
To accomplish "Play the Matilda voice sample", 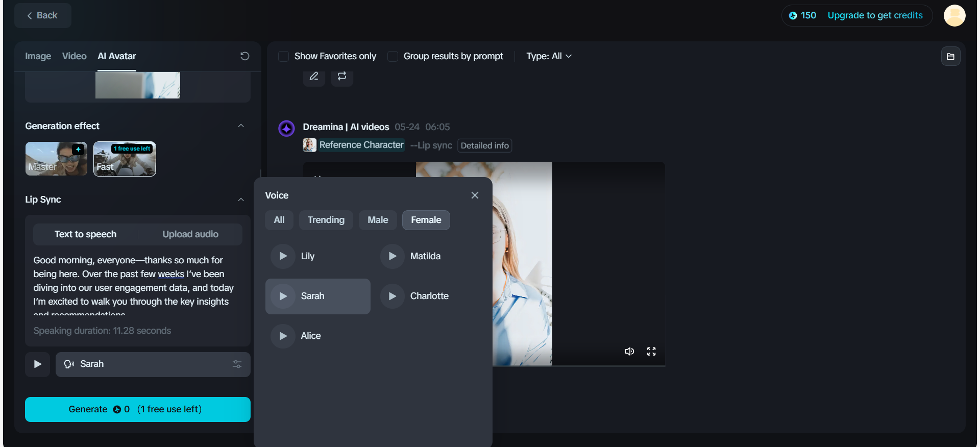I will click(x=393, y=256).
